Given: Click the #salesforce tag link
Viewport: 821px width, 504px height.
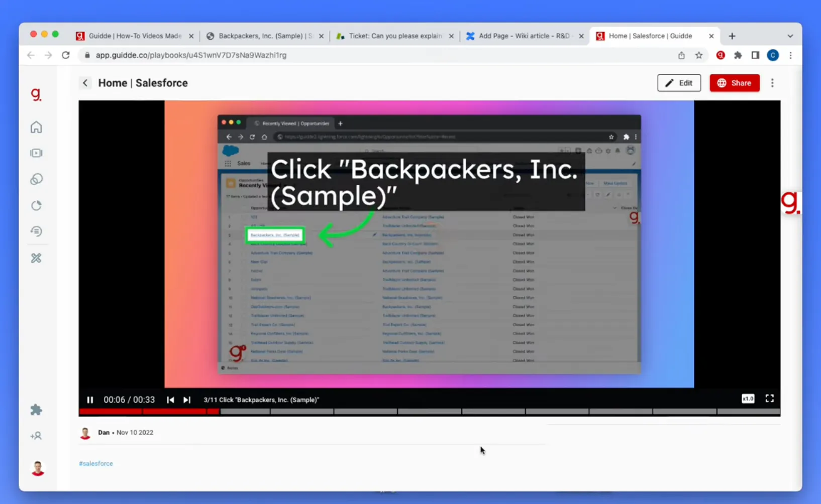Looking at the screenshot, I should coord(96,463).
